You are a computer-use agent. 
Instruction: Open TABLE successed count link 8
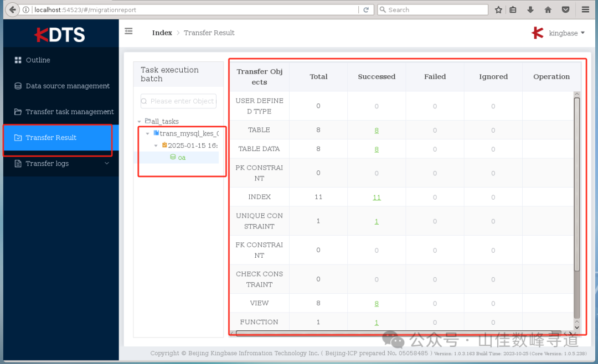tap(377, 131)
